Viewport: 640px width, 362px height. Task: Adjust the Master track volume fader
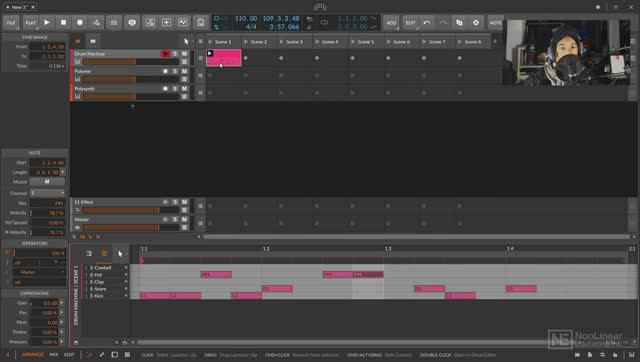(x=131, y=228)
